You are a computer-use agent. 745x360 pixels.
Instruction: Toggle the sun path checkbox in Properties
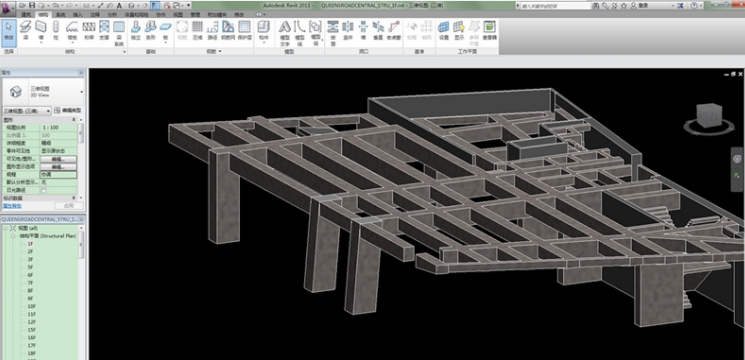pyautogui.click(x=44, y=190)
